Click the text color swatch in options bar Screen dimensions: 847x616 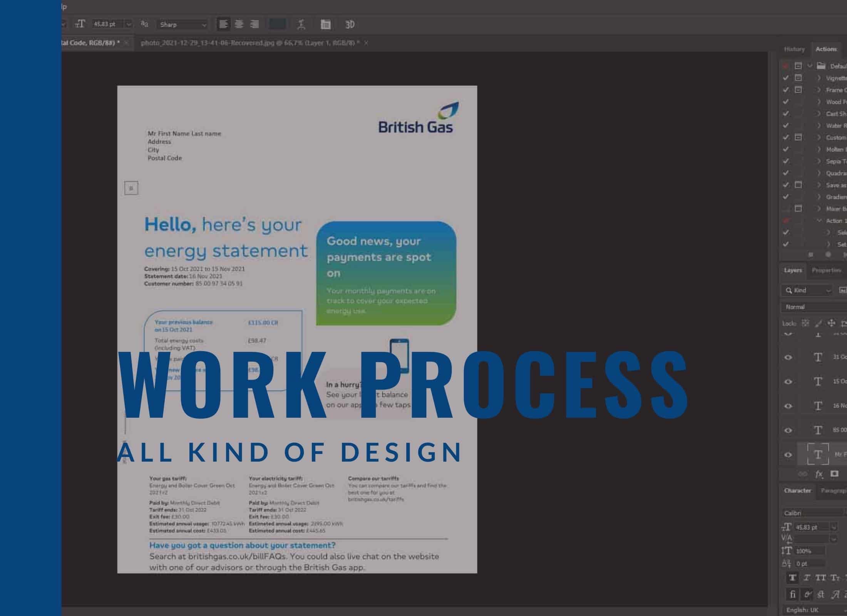point(277,24)
